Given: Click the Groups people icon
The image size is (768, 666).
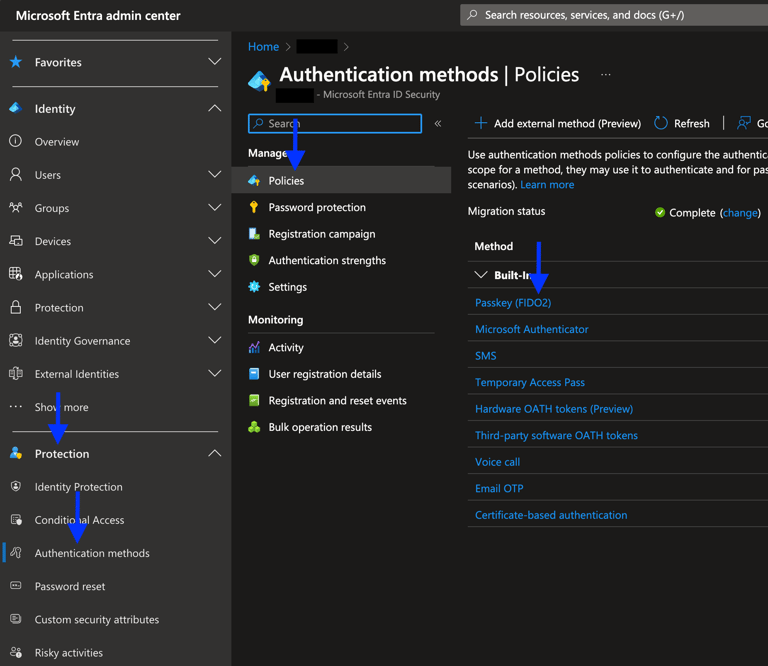Looking at the screenshot, I should coord(16,208).
